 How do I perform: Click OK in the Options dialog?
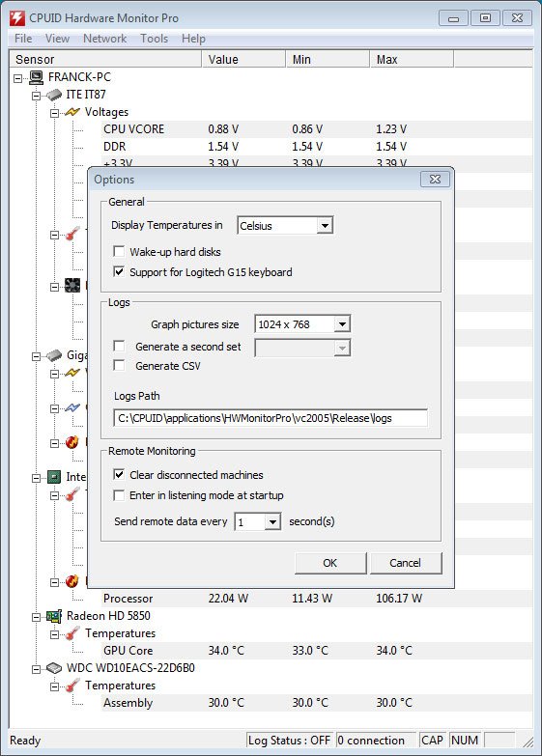[x=330, y=563]
